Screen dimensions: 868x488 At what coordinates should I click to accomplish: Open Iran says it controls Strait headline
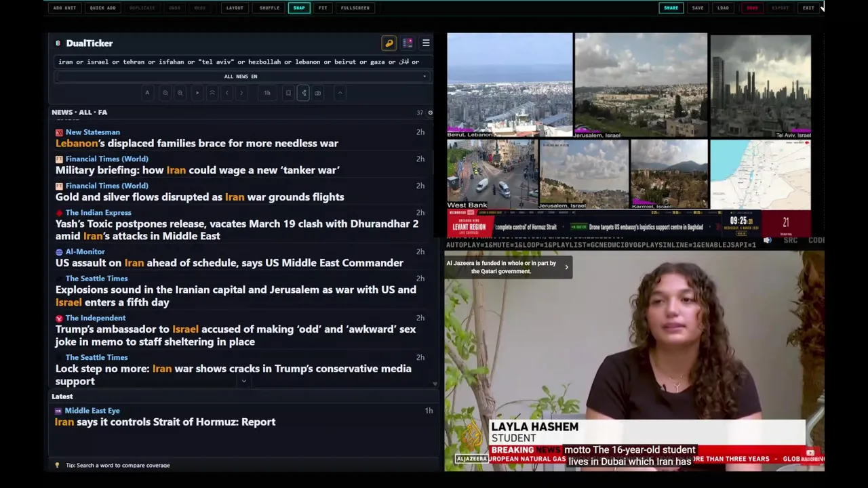click(x=165, y=422)
